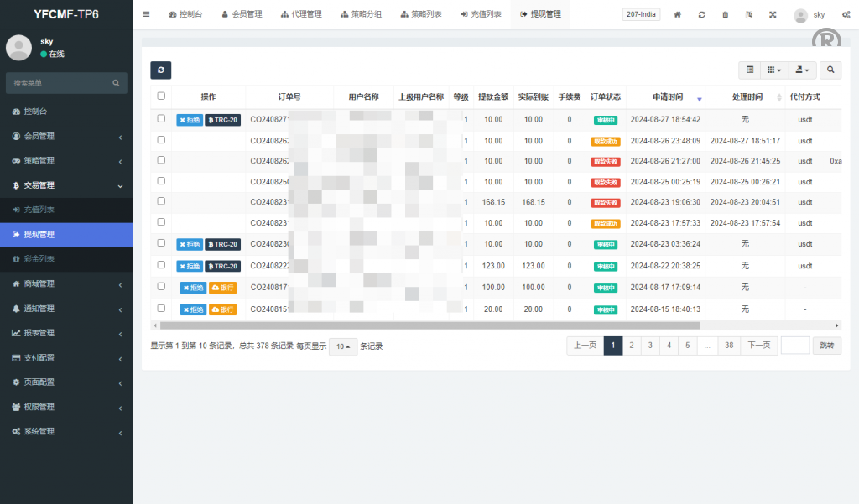Click the page jump number input field

coord(794,346)
